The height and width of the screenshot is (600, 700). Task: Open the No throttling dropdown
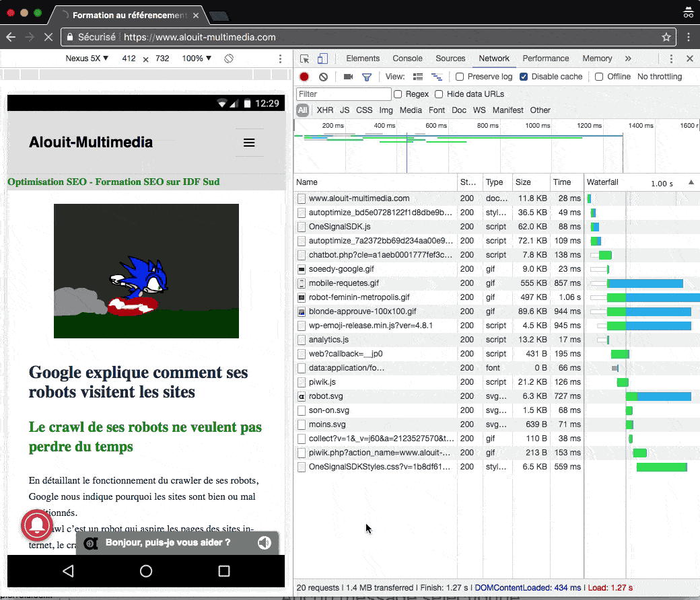point(660,77)
